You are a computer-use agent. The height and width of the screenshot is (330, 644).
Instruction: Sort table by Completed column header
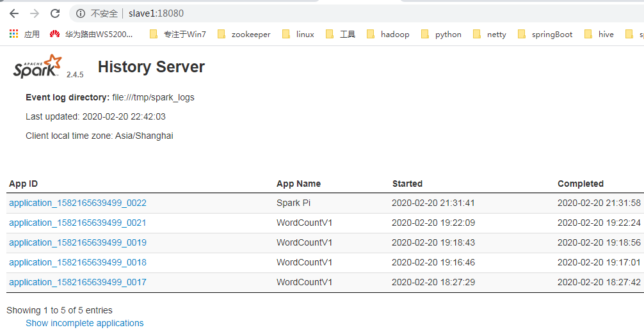[581, 184]
